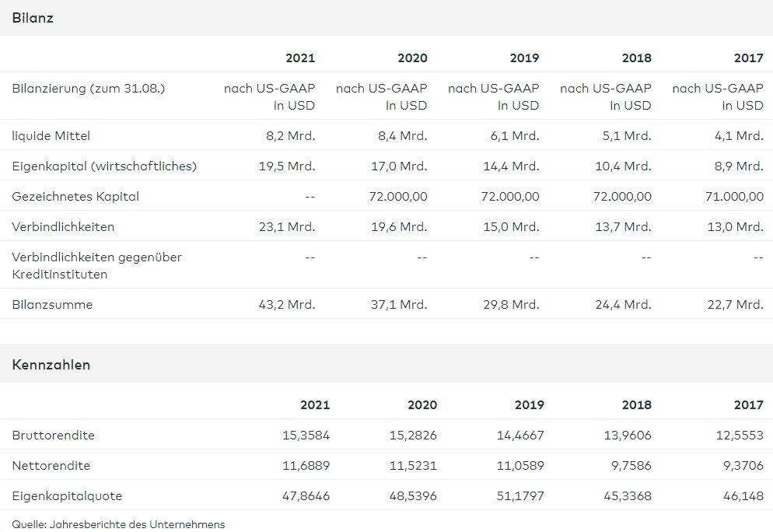Click the Quelle: Jahresberichte des Unternehmens text
773x532 pixels.
click(x=118, y=524)
